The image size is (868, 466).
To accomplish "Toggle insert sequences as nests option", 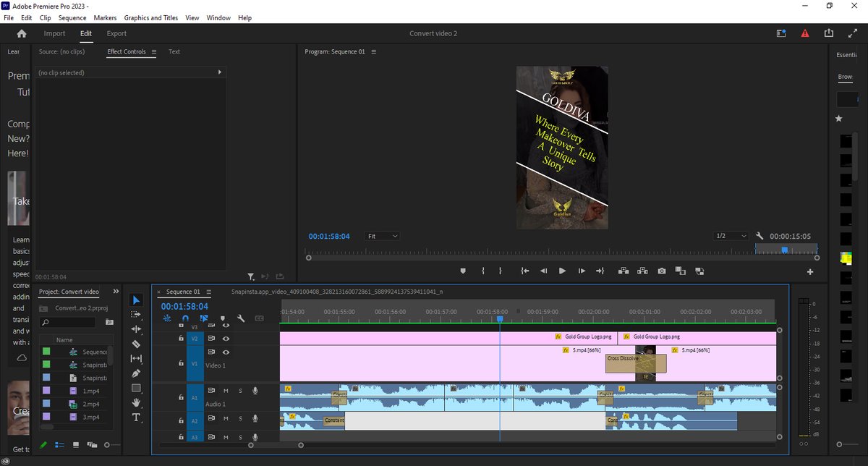I will (167, 318).
